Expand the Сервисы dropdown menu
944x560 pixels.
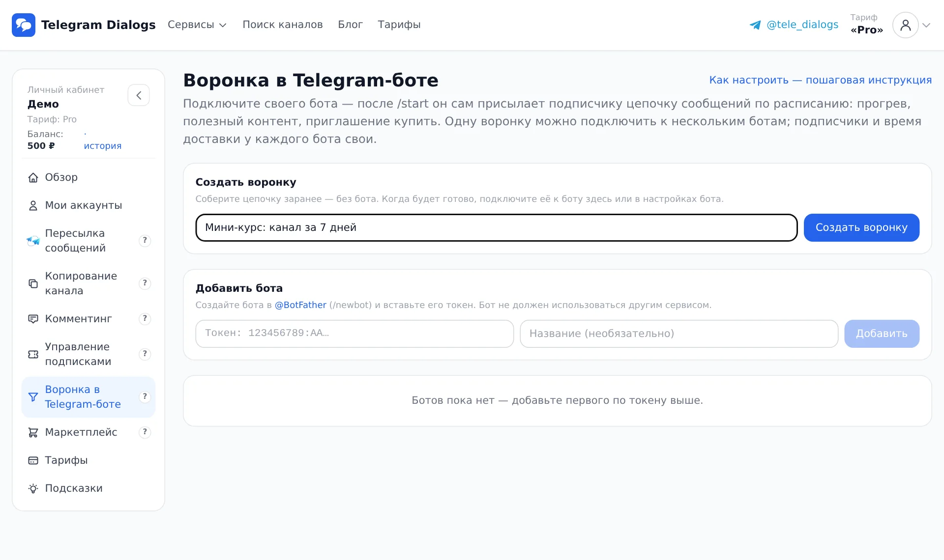(x=197, y=25)
